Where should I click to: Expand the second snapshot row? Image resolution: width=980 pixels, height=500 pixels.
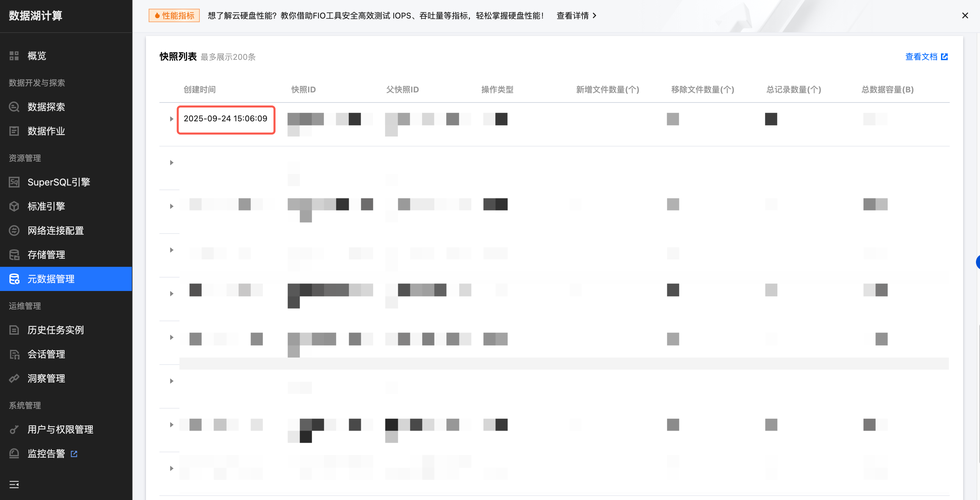[x=172, y=163]
